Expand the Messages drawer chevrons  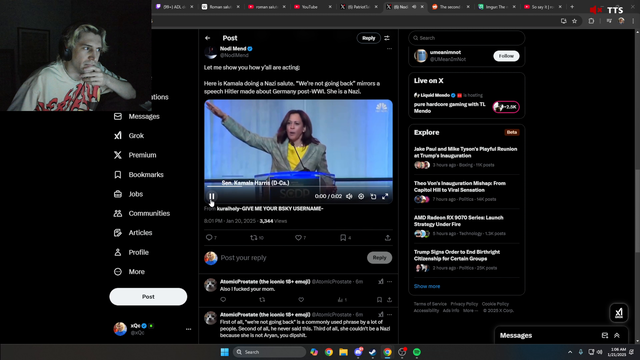tap(617, 336)
